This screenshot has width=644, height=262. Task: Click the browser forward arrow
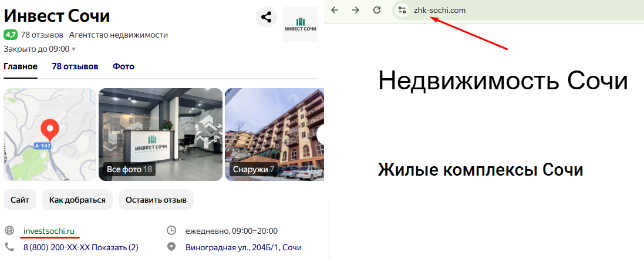(x=356, y=11)
